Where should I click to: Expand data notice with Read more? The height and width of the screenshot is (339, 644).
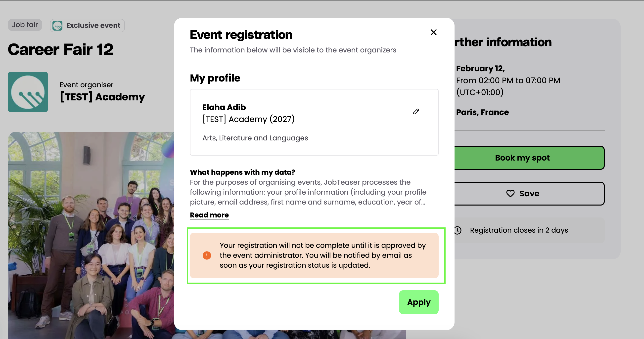(x=209, y=215)
